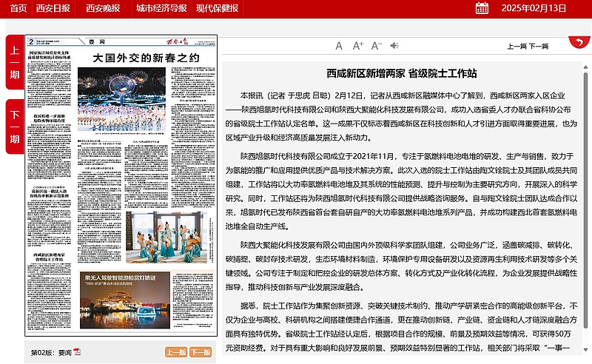Screen dimensions: 592x364
Task: Open next article link 下一篇
Action: (x=539, y=47)
